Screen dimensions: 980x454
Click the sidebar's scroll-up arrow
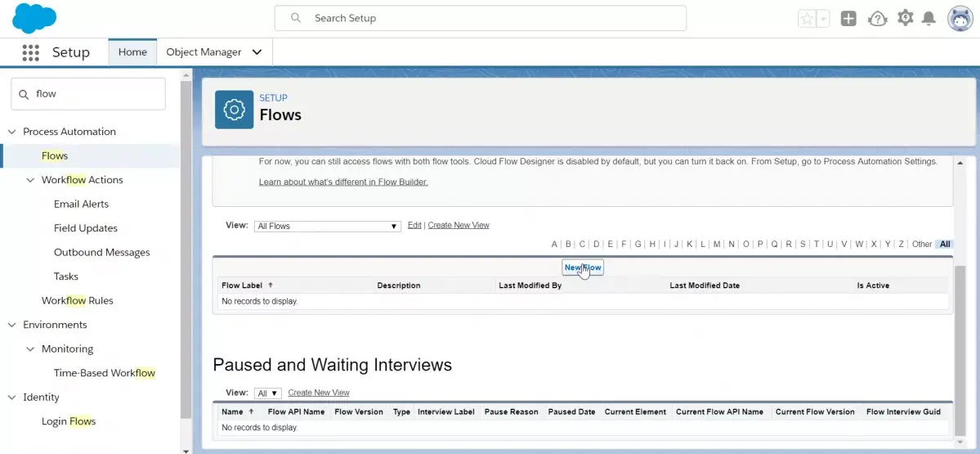(x=186, y=75)
